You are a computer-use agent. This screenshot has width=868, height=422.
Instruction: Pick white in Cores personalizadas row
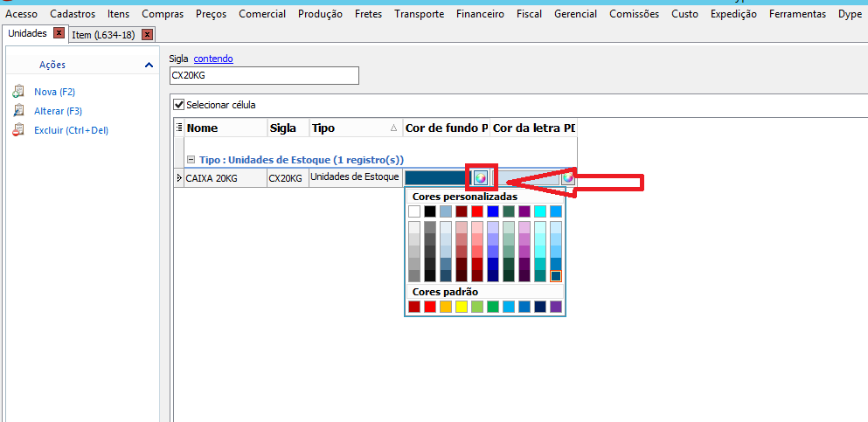pyautogui.click(x=414, y=211)
